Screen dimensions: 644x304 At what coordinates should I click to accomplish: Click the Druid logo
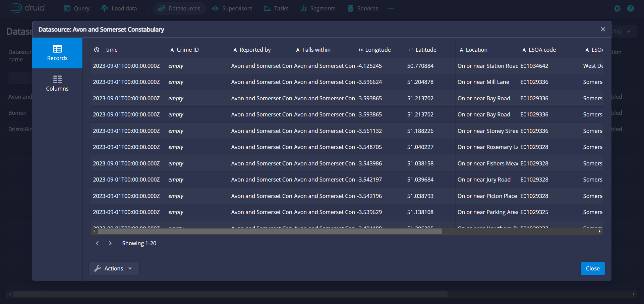pyautogui.click(x=27, y=8)
